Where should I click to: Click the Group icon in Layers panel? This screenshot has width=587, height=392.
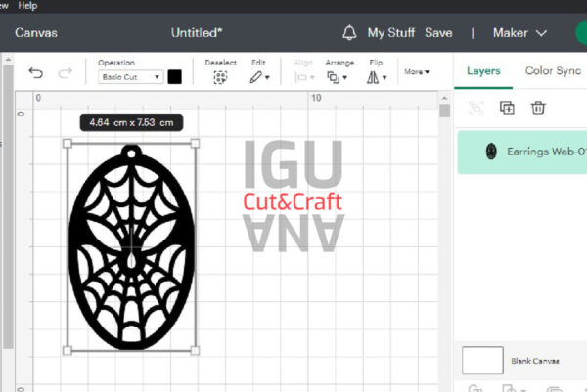pyautogui.click(x=476, y=109)
